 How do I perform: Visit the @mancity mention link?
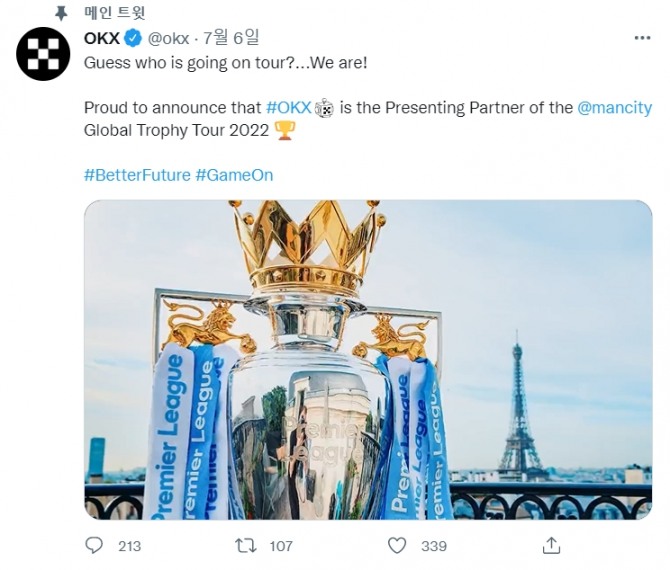coord(614,108)
